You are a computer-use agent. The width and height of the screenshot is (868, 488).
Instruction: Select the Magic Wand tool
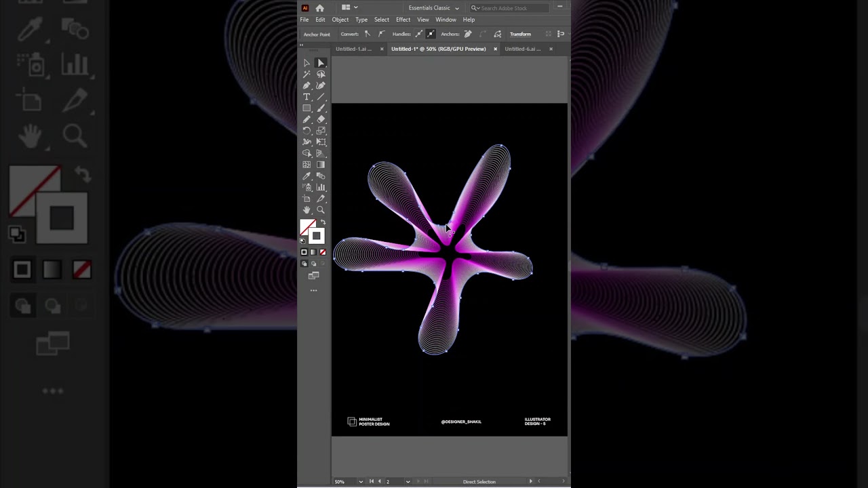click(x=307, y=75)
